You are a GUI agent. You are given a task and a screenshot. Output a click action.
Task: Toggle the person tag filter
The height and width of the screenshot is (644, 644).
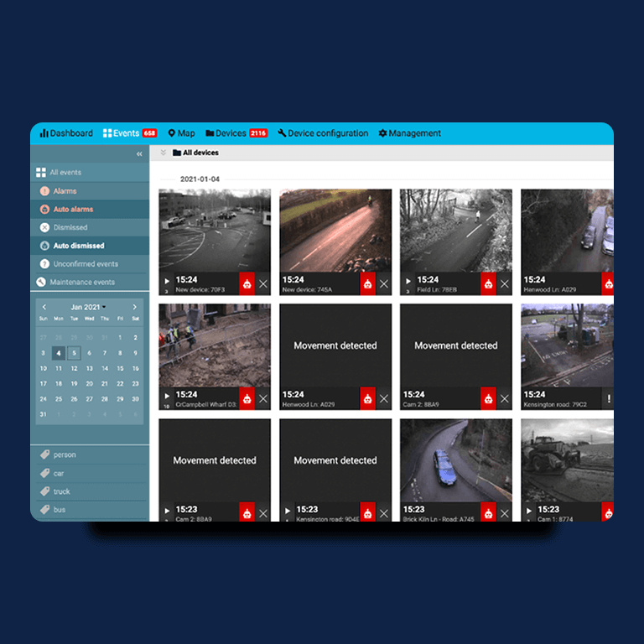coord(65,454)
